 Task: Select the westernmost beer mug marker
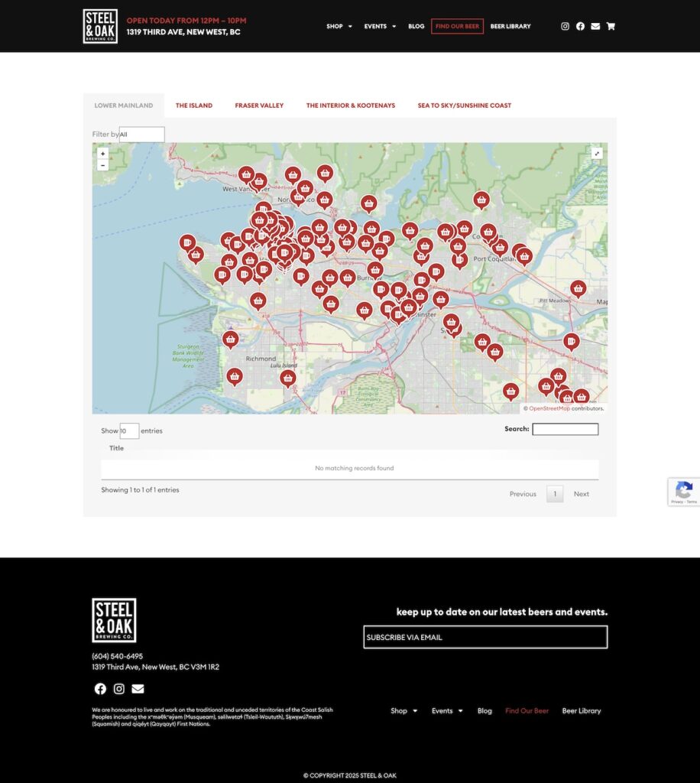click(x=187, y=242)
